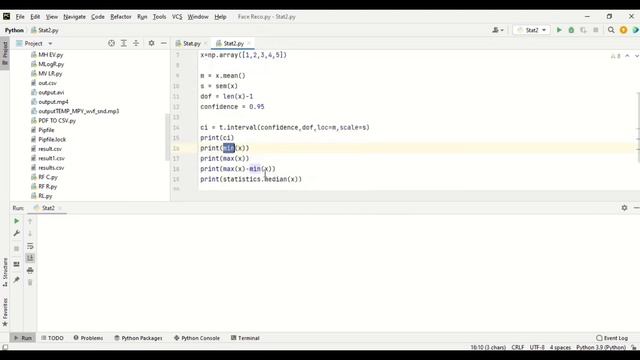Open Search Everywhere magnifier icon

pos(611,30)
